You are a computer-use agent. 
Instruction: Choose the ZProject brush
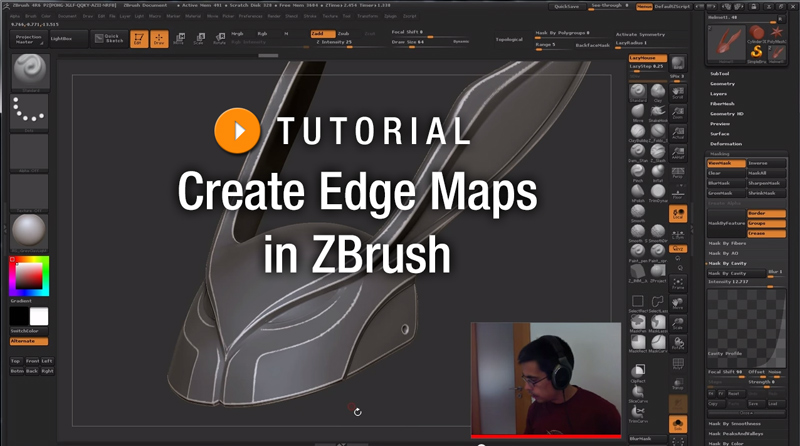click(658, 272)
